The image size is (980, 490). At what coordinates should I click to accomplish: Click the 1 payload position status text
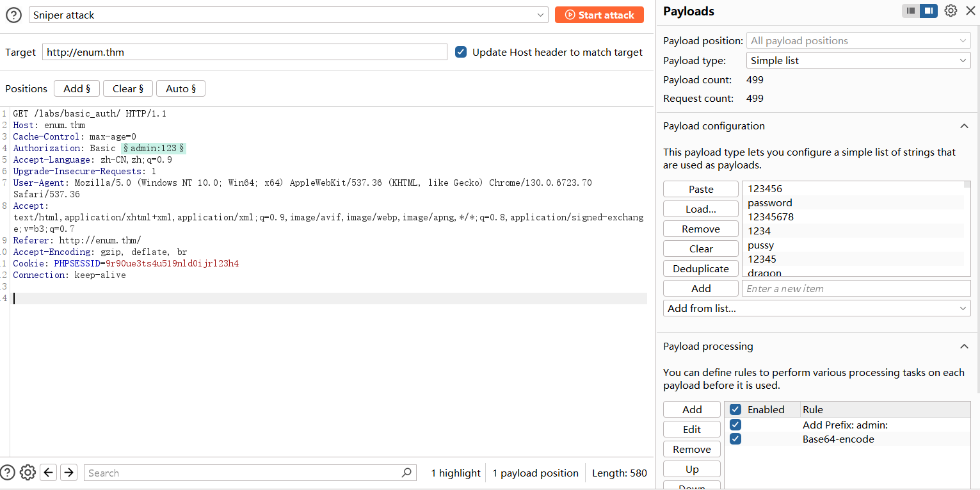pos(535,473)
